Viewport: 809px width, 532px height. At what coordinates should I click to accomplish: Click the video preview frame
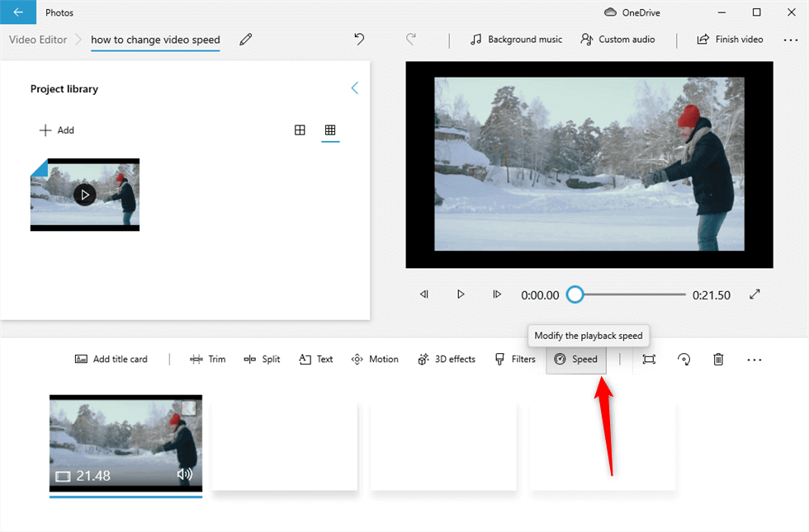(x=589, y=164)
